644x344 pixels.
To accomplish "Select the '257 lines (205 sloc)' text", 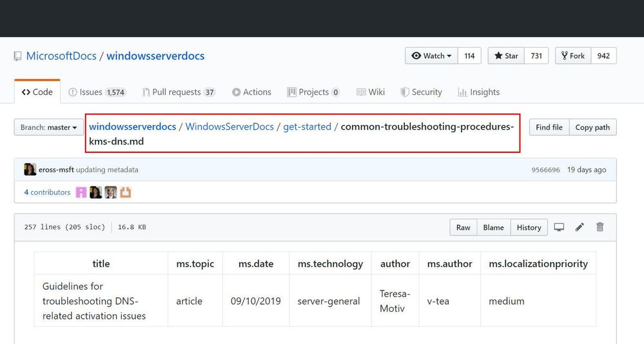I will [64, 227].
